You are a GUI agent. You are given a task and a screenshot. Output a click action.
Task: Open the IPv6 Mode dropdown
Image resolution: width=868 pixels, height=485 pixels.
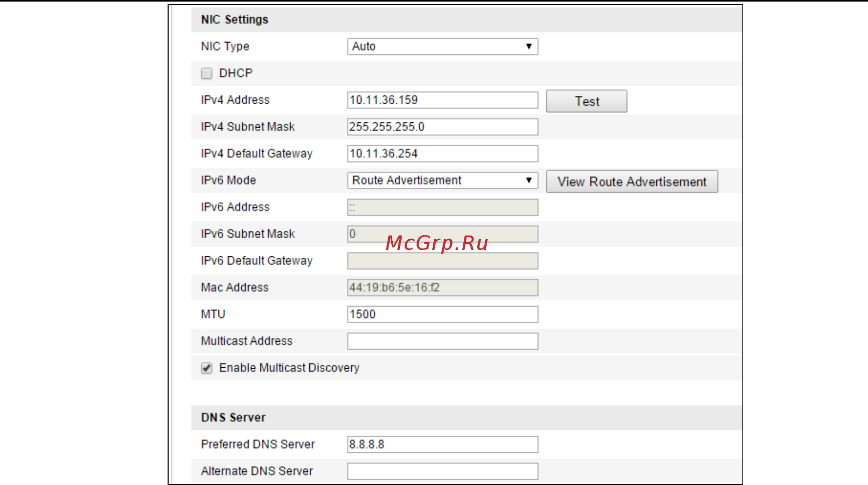point(443,181)
